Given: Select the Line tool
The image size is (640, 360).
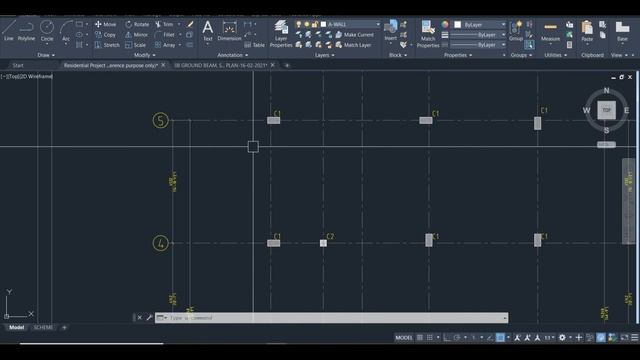Looking at the screenshot, I should pyautogui.click(x=9, y=31).
